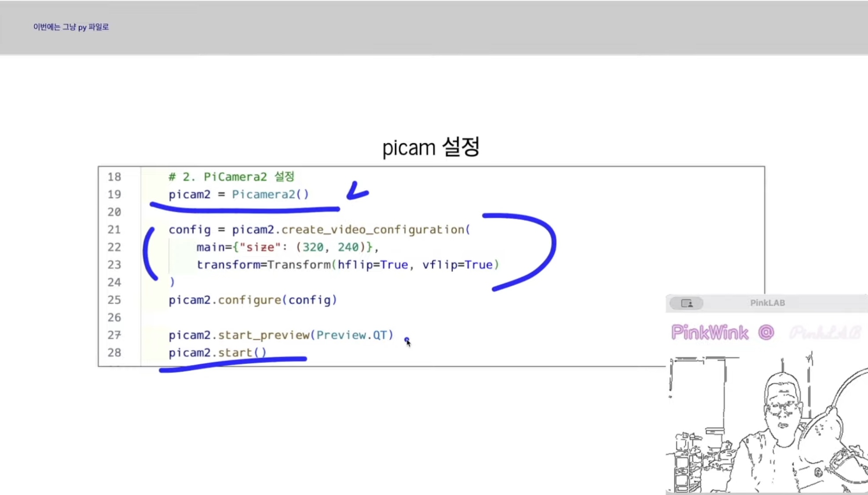This screenshot has height=495, width=868.
Task: Click the header note '이번에는 그냥 py 파일로'
Action: coord(71,27)
